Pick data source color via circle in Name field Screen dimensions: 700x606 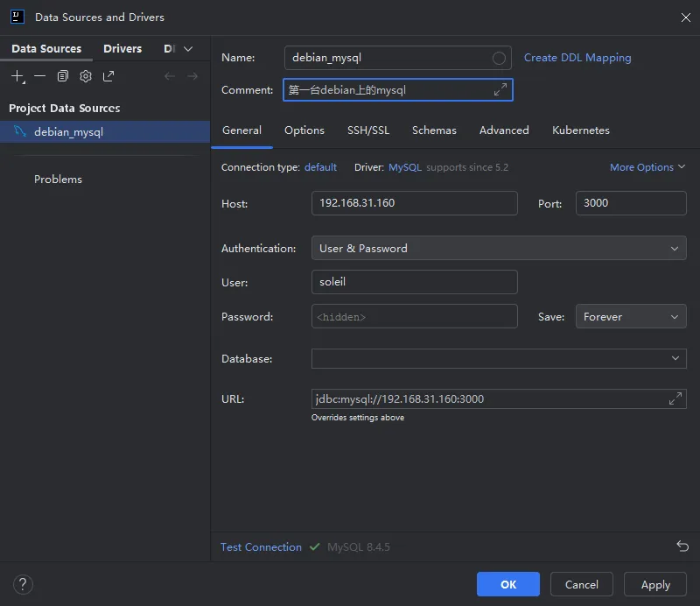(499, 58)
